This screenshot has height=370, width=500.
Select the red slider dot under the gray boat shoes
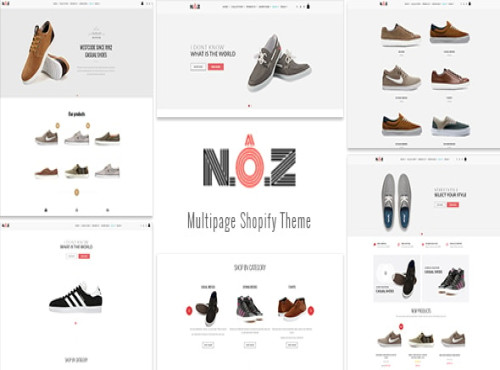[x=249, y=106]
